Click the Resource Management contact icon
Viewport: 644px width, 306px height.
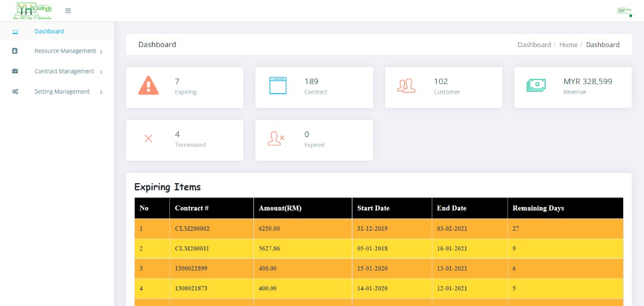point(15,51)
